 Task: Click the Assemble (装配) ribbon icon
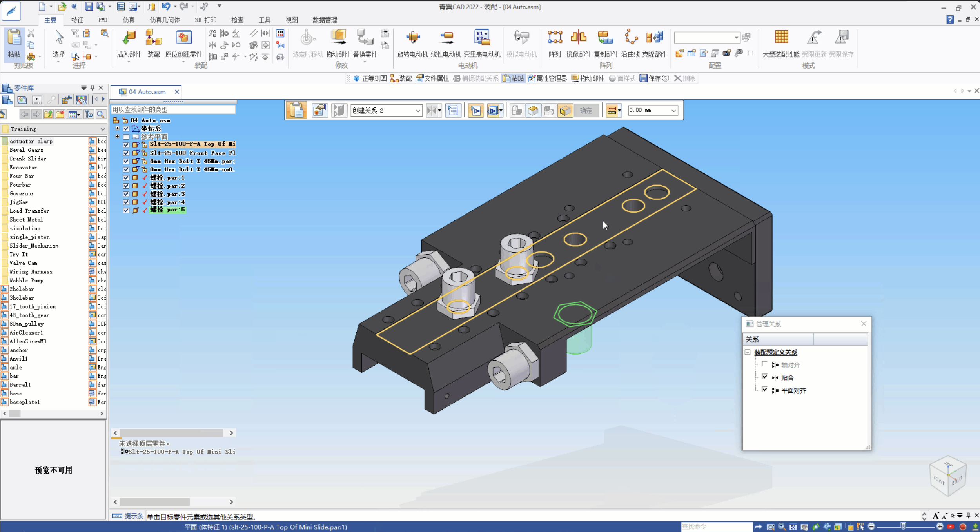click(x=153, y=38)
